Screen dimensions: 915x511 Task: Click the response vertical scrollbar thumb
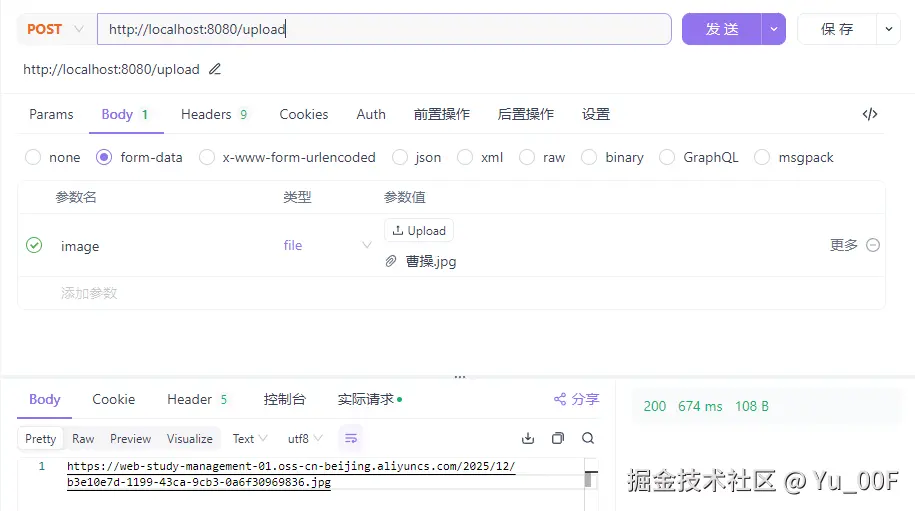pos(588,480)
